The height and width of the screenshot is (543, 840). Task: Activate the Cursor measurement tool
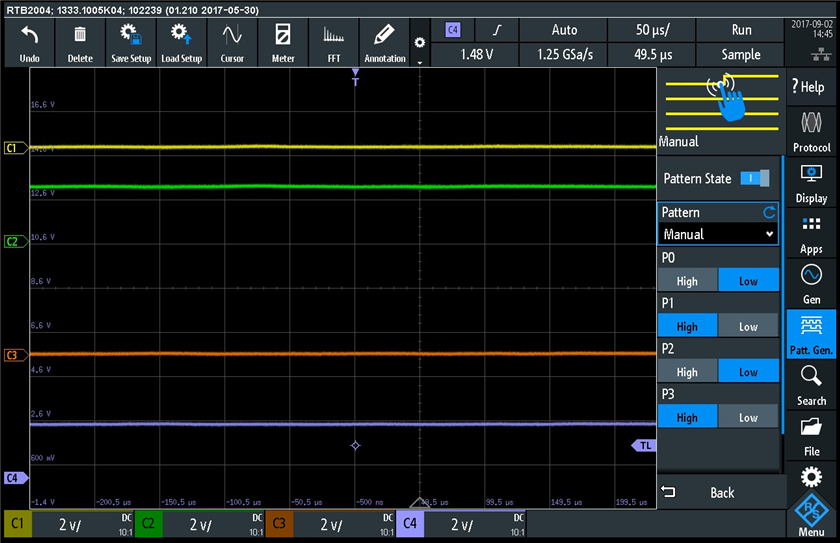click(232, 43)
